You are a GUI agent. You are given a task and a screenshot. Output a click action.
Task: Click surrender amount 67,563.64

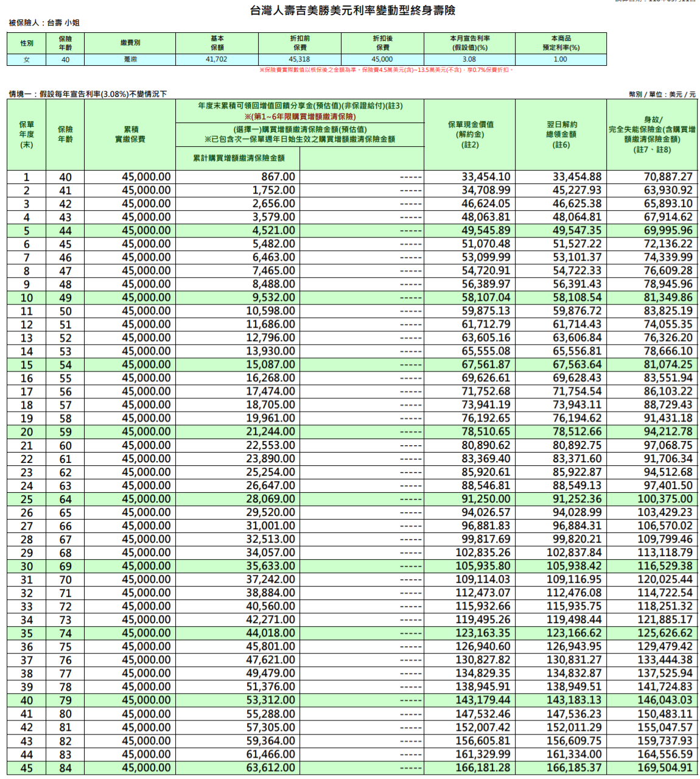coord(577,364)
